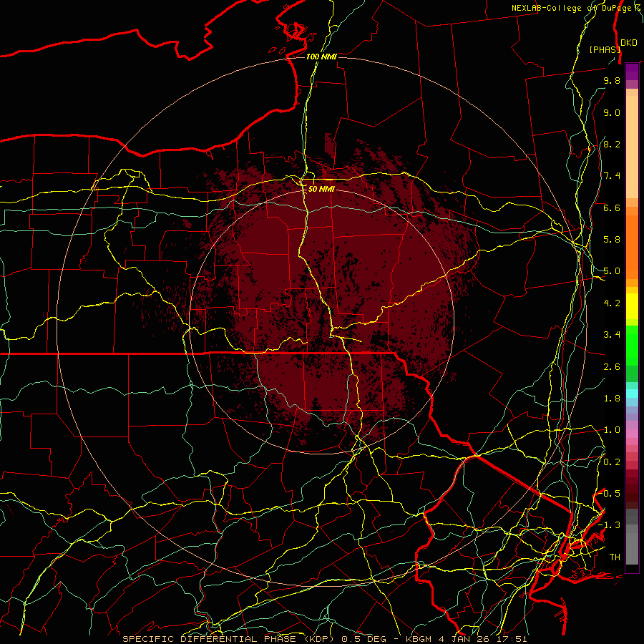This screenshot has height=644, width=644.
Task: Click the 100 NMI range ring label
Action: point(321,57)
